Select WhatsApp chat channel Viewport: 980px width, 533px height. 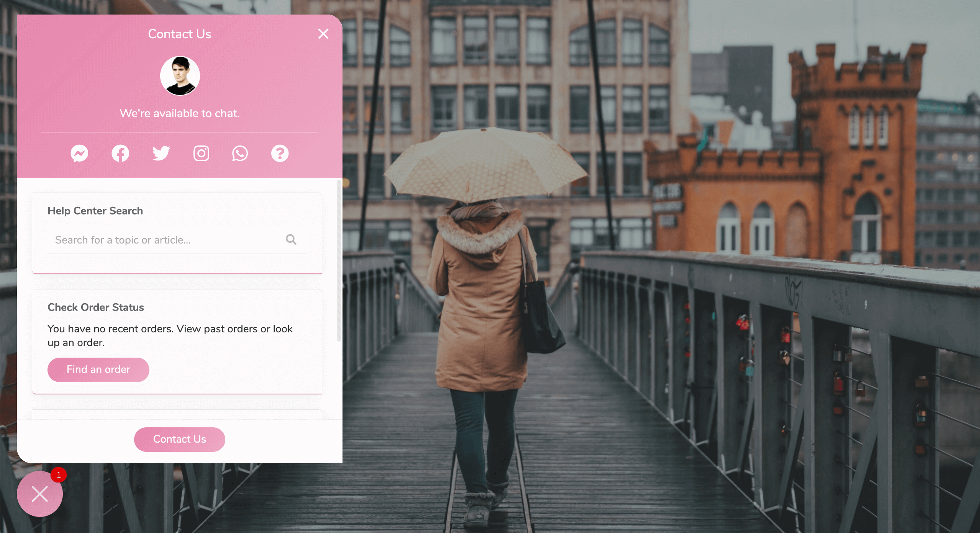(239, 152)
